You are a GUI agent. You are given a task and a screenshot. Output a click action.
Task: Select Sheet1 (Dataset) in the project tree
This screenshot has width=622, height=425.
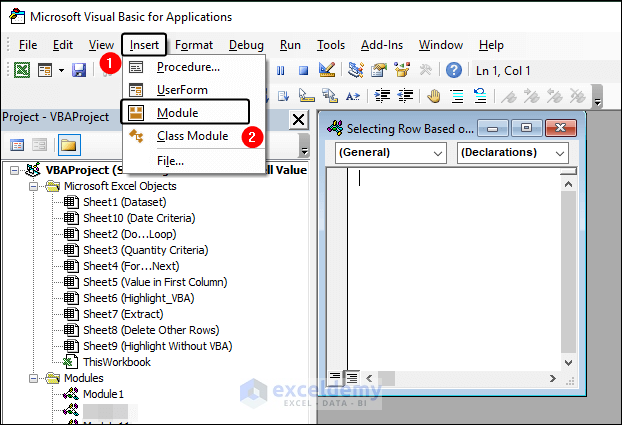tap(125, 202)
